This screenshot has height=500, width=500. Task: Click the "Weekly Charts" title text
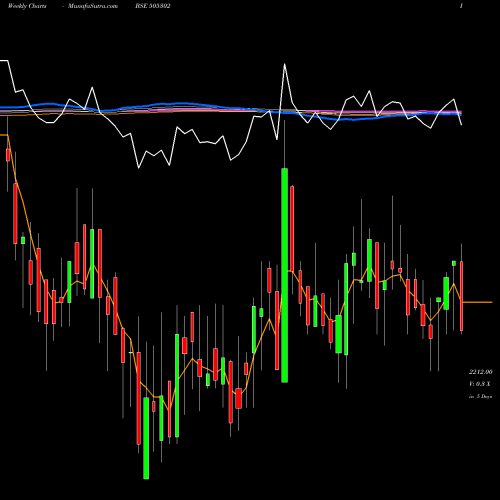27,6
